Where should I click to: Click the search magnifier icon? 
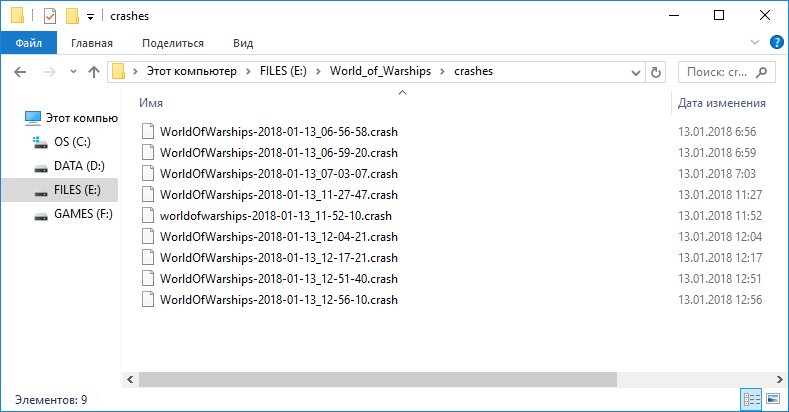(x=762, y=72)
